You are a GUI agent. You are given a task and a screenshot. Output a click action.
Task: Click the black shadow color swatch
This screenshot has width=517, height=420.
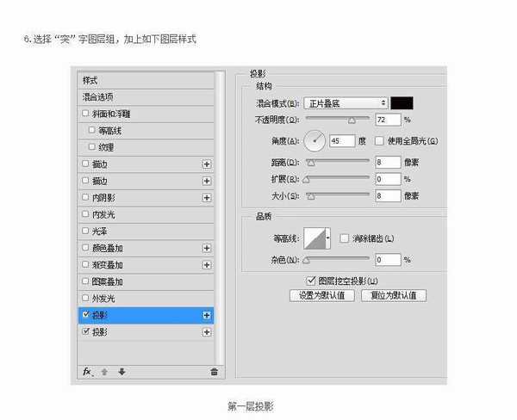click(402, 103)
